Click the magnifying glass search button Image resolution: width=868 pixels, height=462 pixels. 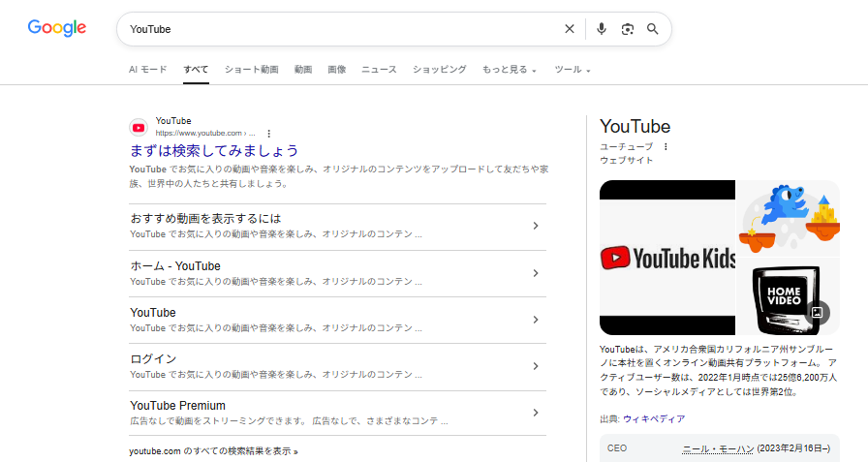pyautogui.click(x=653, y=29)
